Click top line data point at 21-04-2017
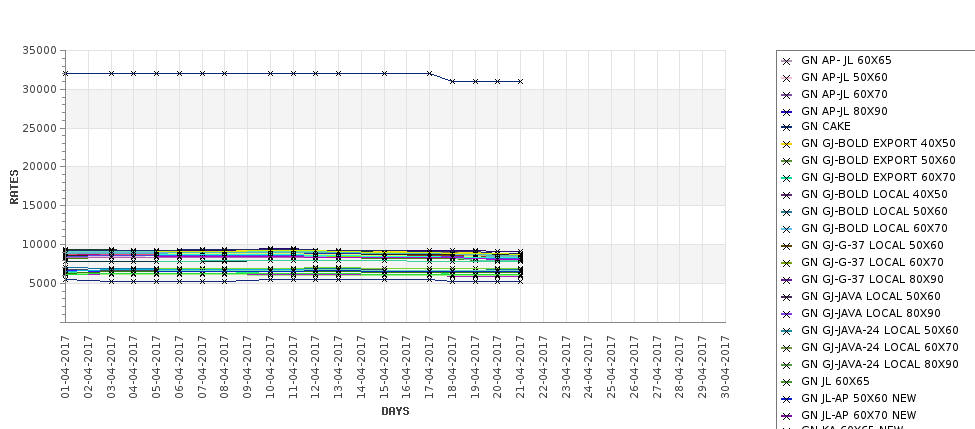The image size is (975, 429). [x=520, y=81]
